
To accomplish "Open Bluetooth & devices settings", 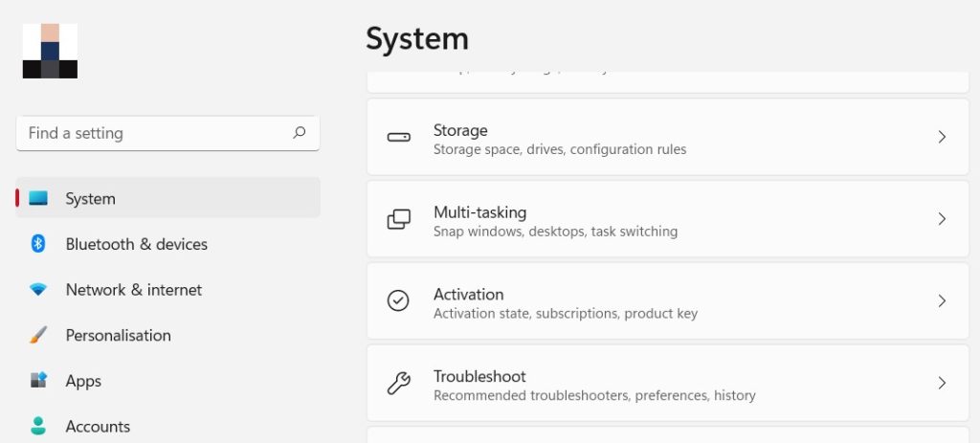I will [167, 244].
